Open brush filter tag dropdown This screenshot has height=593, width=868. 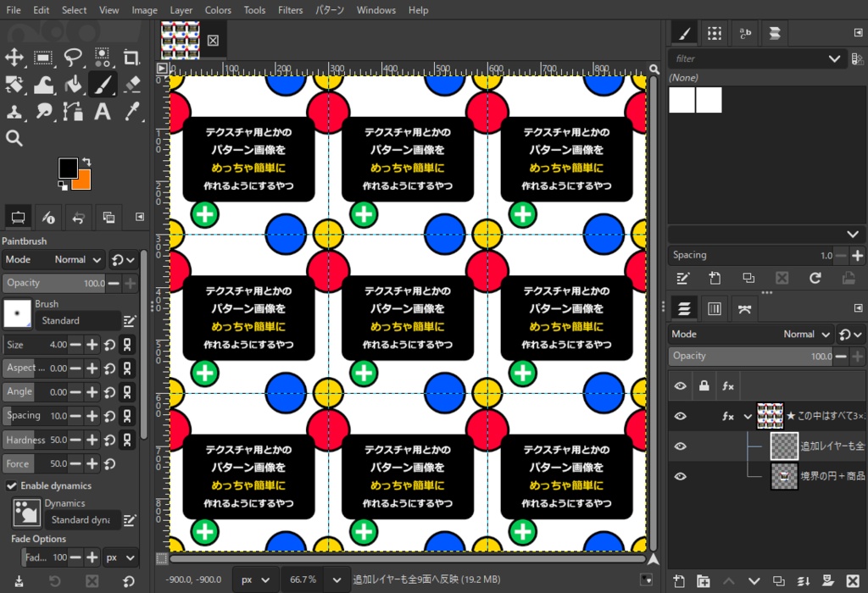834,58
